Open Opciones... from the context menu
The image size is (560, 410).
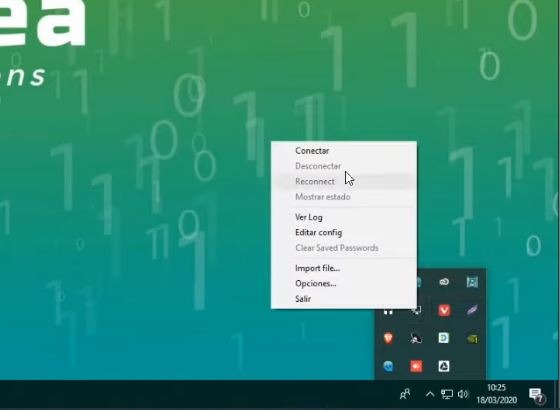(x=344, y=284)
